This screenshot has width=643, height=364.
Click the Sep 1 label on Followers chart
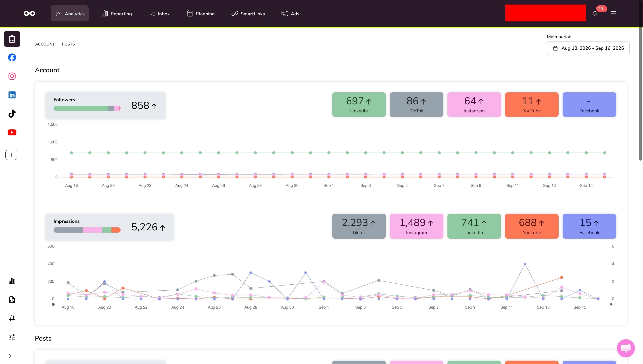pyautogui.click(x=329, y=186)
